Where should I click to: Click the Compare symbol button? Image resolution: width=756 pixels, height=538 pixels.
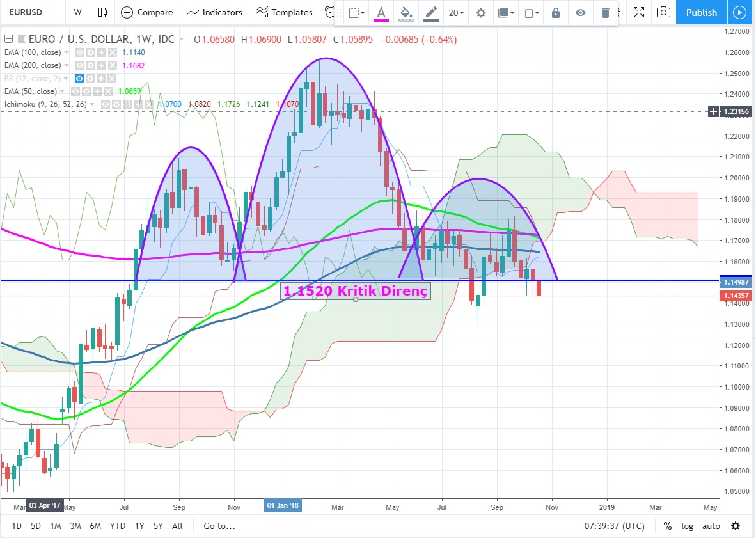(147, 12)
